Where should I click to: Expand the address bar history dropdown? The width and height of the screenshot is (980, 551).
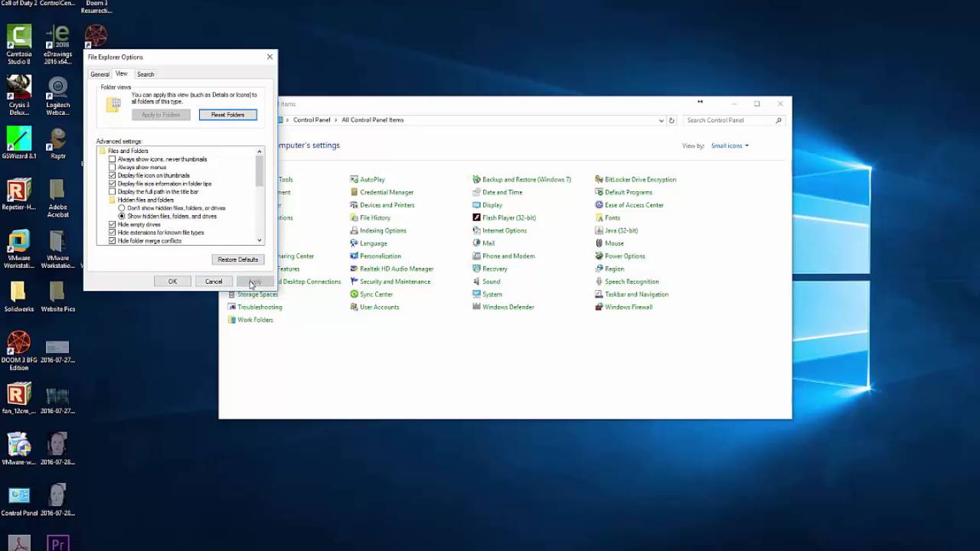[661, 120]
